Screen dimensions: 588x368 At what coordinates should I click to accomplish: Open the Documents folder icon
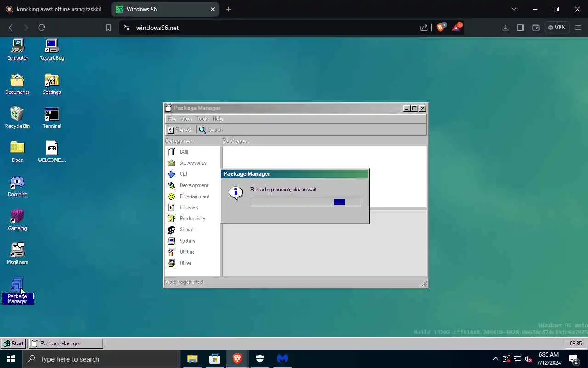point(17,84)
